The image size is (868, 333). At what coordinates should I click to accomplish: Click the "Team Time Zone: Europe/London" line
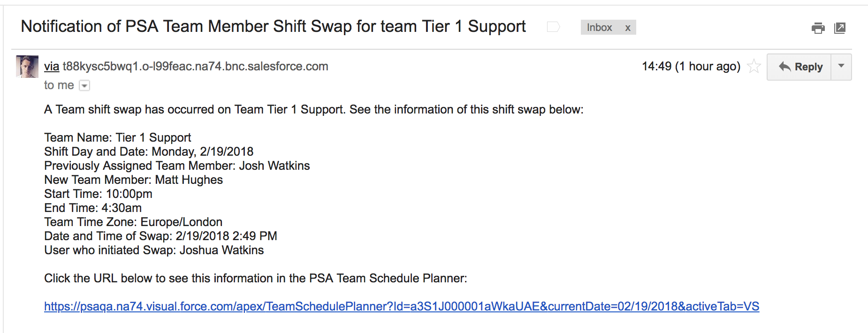point(133,222)
